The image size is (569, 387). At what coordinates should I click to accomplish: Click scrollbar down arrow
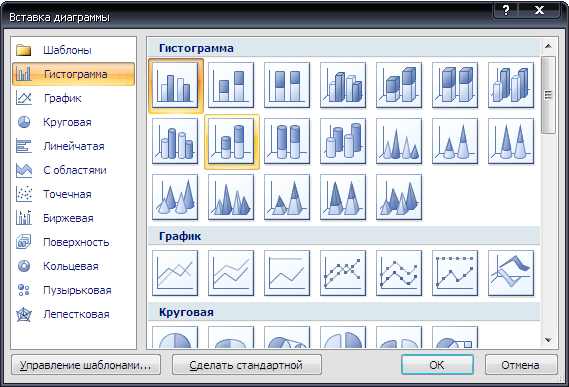pos(548,340)
